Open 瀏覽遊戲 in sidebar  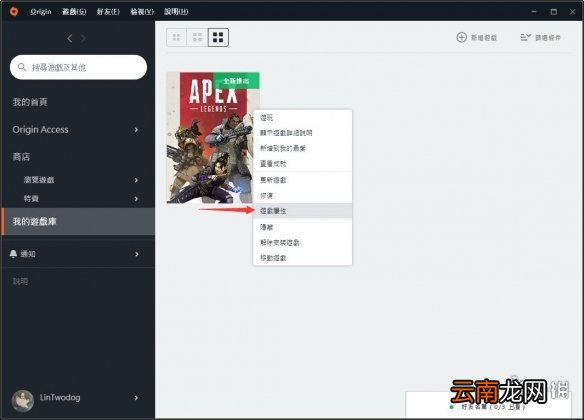click(39, 180)
